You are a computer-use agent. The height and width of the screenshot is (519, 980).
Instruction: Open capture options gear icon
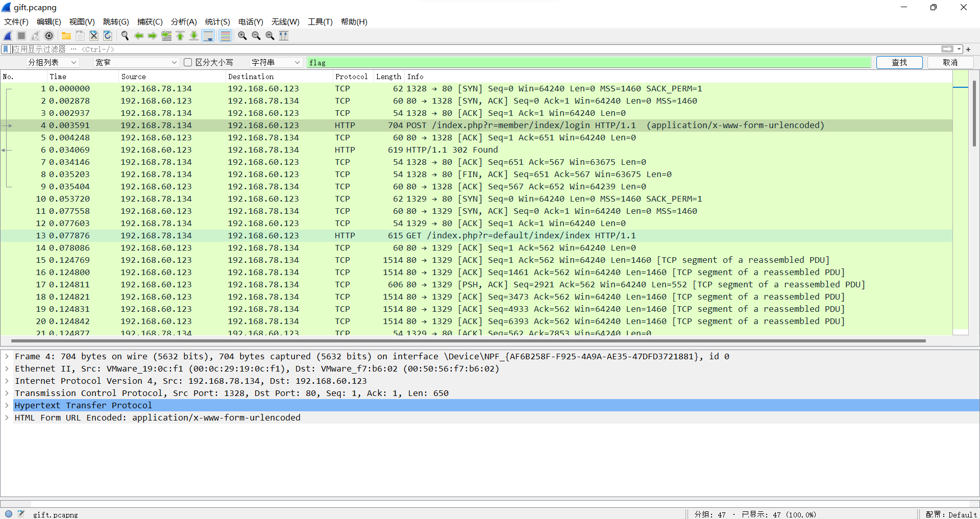49,36
